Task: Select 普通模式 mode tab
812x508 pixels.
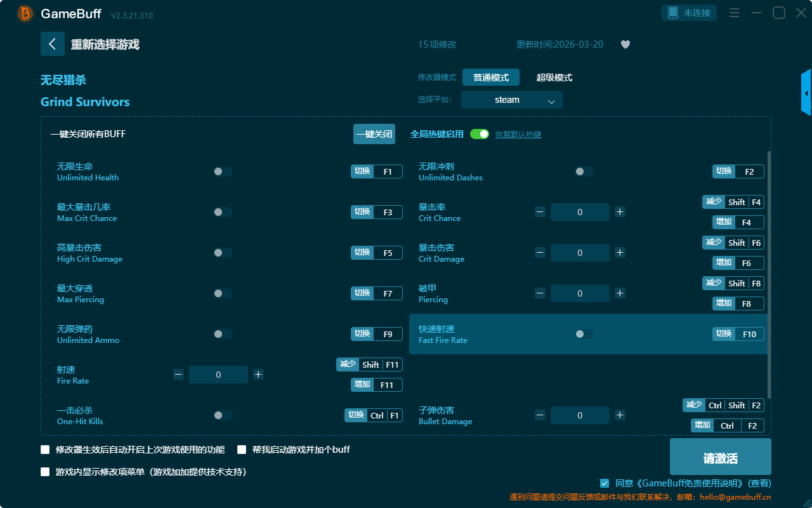Action: 490,77
